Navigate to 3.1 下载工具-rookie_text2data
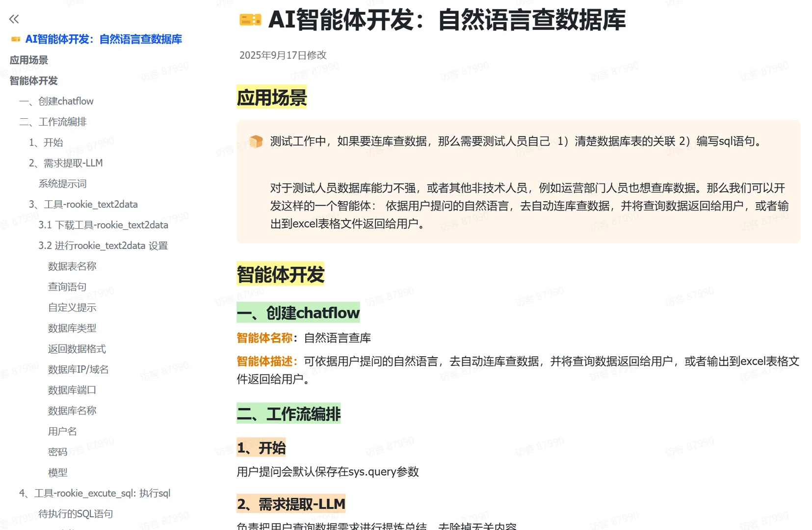The width and height of the screenshot is (812, 530). (x=104, y=225)
